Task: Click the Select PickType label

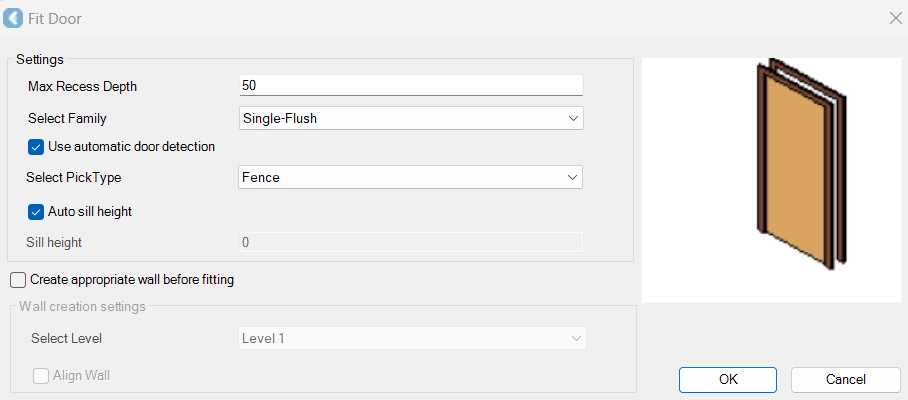Action: (x=80, y=177)
